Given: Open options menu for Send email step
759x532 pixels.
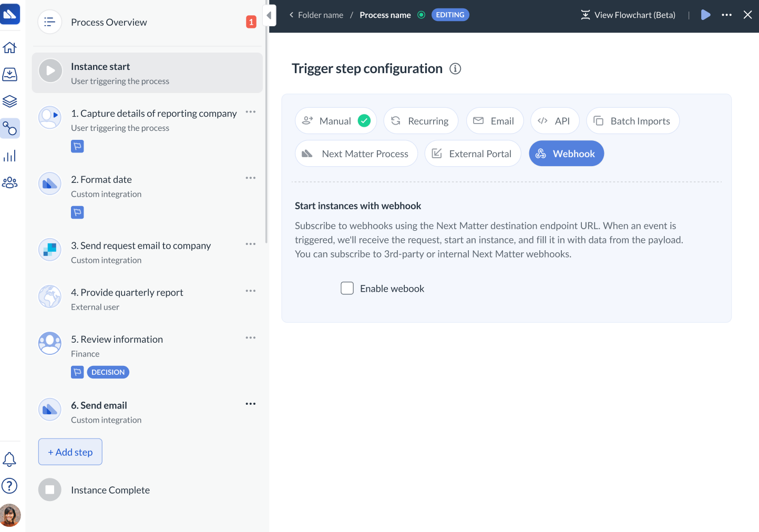Looking at the screenshot, I should point(251,404).
